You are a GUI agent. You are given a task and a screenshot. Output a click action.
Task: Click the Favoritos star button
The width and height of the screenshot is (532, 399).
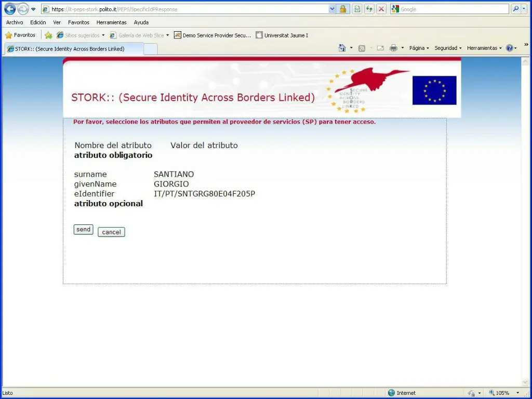[x=20, y=35]
